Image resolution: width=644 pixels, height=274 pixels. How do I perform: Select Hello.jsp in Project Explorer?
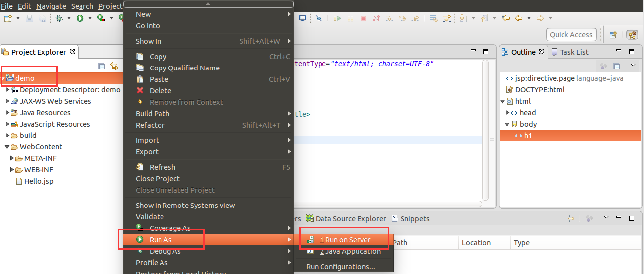[35, 181]
